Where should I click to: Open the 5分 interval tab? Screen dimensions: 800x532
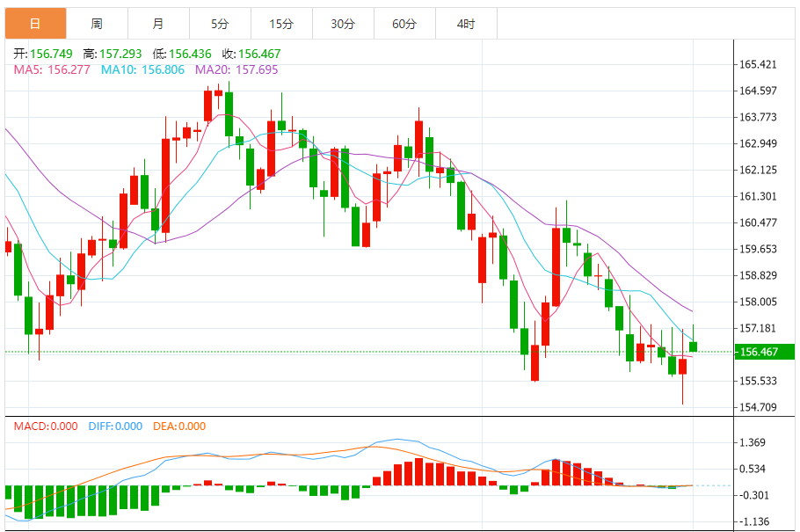220,24
